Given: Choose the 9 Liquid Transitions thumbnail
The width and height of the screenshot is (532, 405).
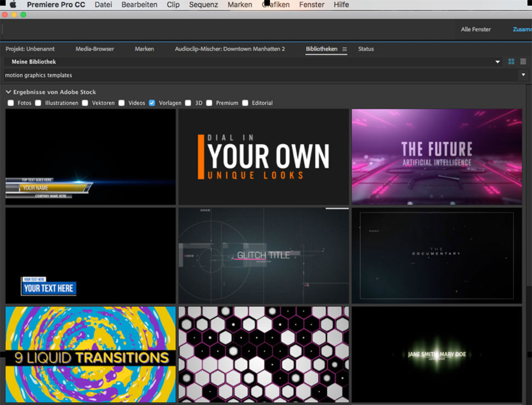Looking at the screenshot, I should (90, 354).
